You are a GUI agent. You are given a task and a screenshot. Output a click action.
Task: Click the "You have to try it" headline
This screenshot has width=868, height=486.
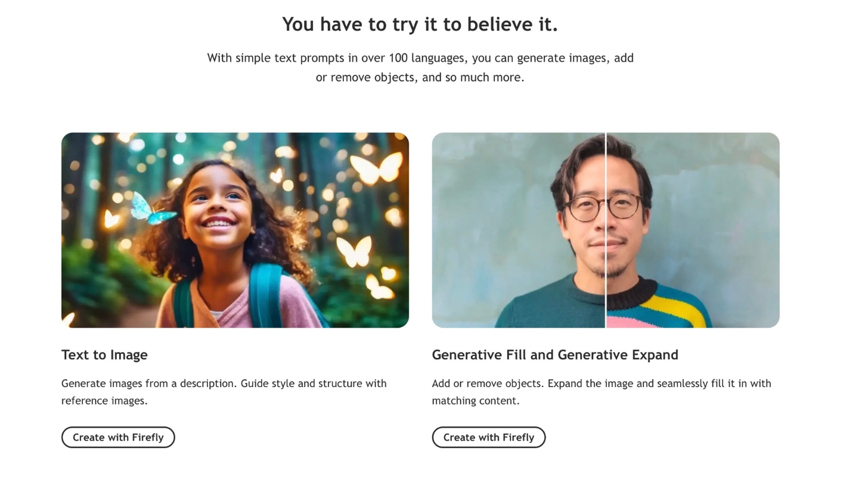(x=420, y=24)
